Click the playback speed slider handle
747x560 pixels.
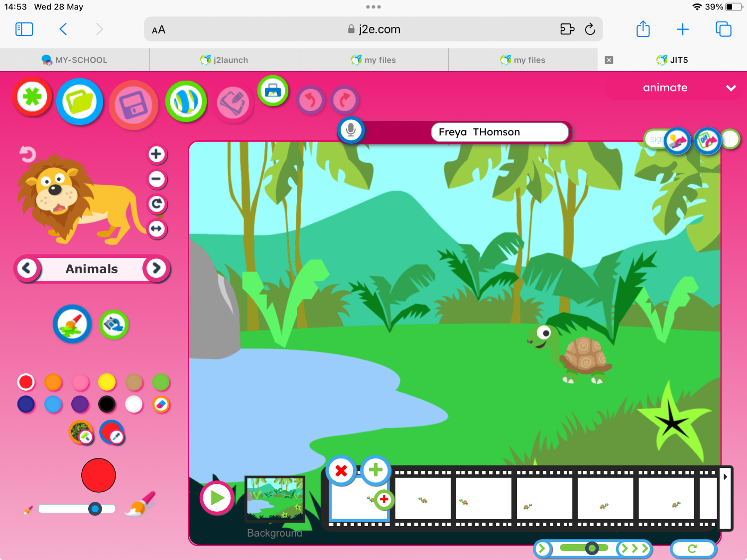click(592, 549)
